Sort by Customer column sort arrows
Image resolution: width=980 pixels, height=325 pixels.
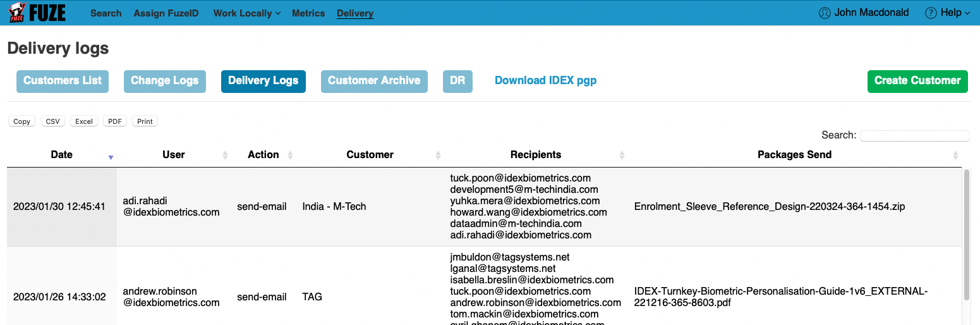[439, 156]
